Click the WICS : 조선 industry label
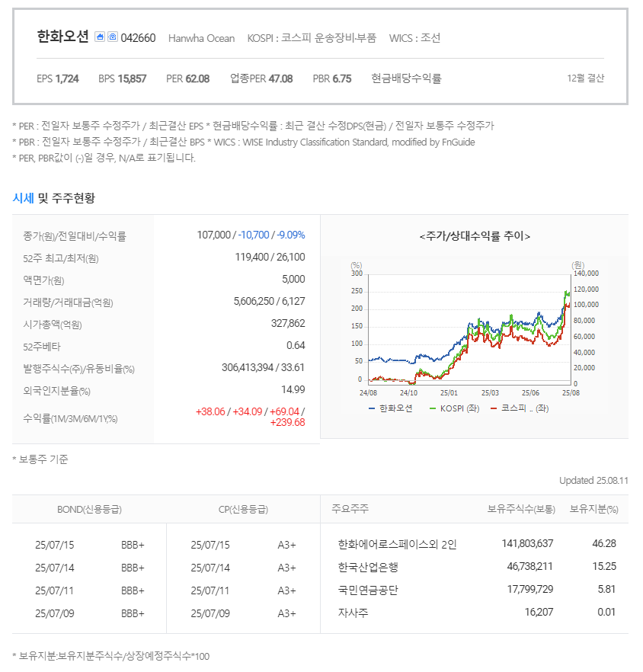643x672 pixels. tap(414, 38)
